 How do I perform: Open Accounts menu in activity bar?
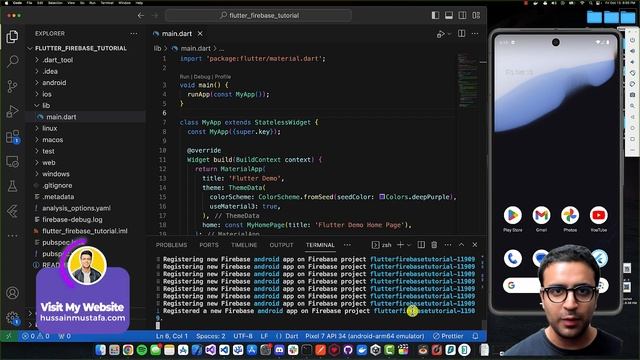pyautogui.click(x=12, y=293)
